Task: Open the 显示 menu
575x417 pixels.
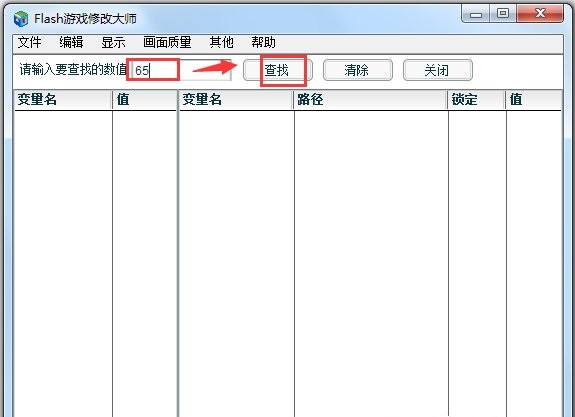Action: (x=113, y=43)
